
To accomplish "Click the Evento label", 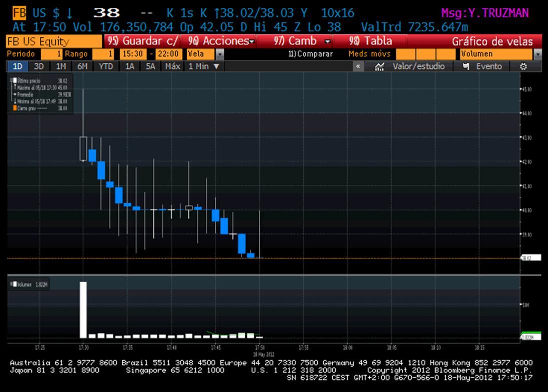I will pos(489,66).
